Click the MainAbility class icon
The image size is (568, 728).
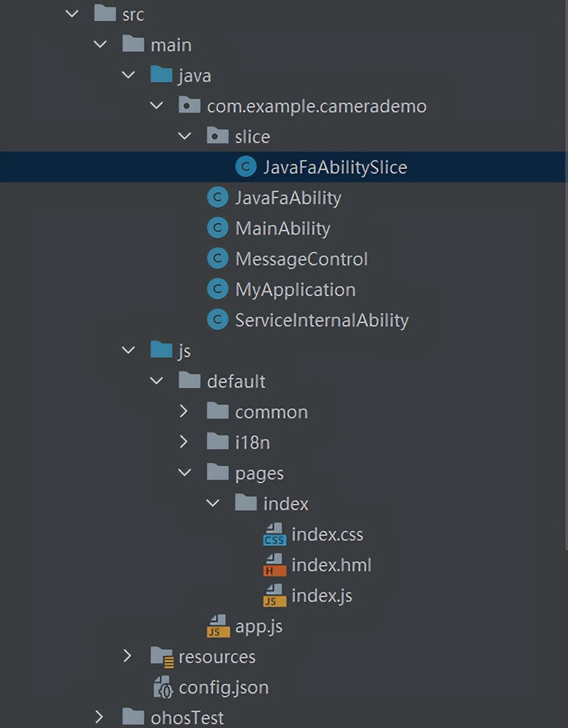coord(217,228)
